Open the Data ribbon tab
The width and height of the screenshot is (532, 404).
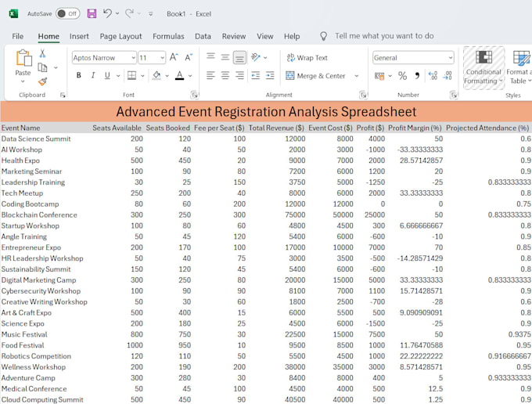[x=203, y=36]
